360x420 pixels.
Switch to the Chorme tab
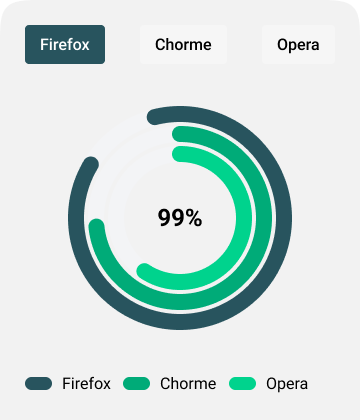tap(183, 44)
